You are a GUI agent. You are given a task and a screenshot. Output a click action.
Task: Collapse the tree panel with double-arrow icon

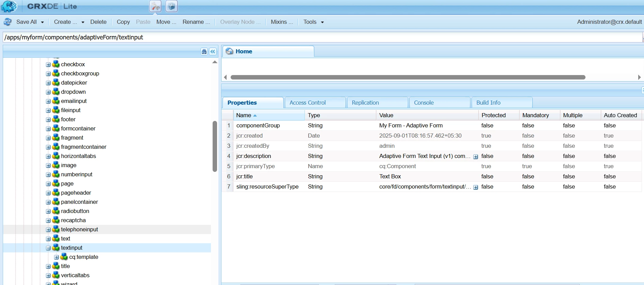point(213,52)
